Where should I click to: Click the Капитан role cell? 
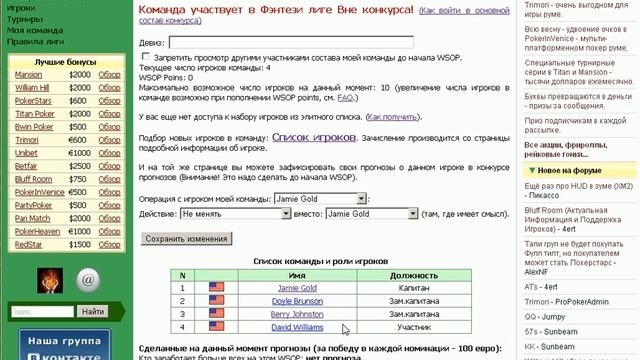coord(414,288)
